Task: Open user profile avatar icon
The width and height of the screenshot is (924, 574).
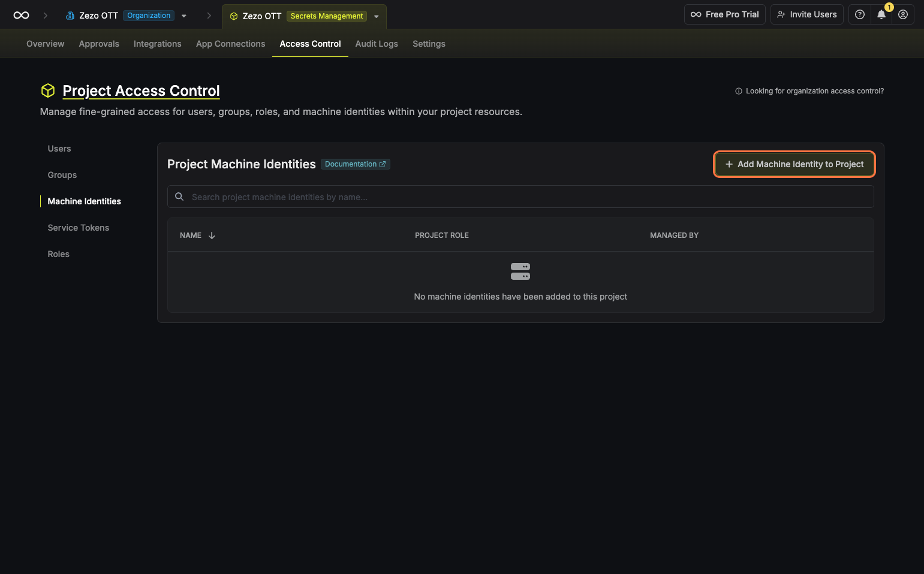Action: point(902,14)
